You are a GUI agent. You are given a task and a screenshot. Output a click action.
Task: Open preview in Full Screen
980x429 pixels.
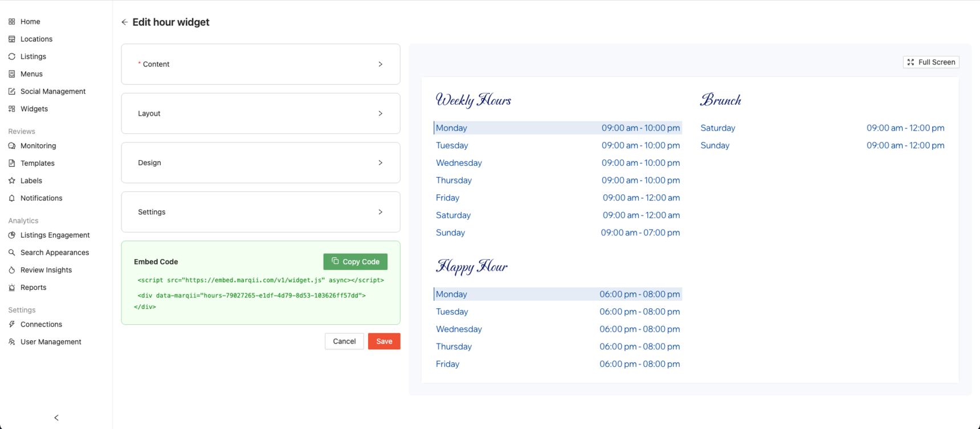pyautogui.click(x=931, y=62)
